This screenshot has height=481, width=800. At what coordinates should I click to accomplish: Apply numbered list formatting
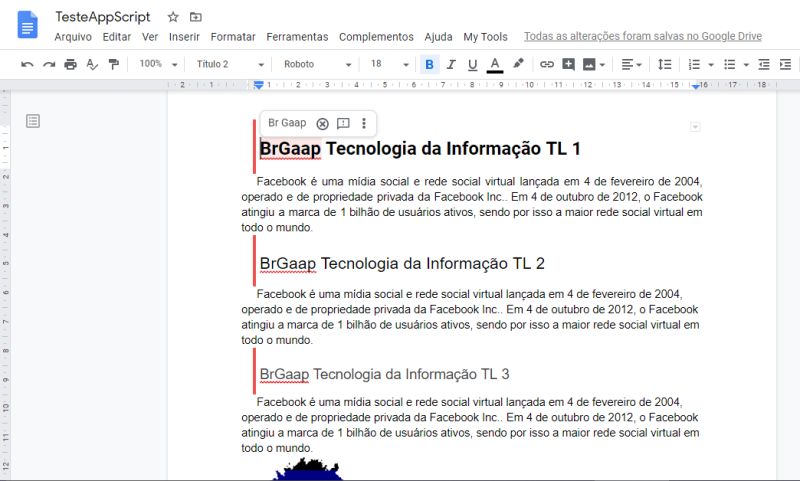point(694,64)
